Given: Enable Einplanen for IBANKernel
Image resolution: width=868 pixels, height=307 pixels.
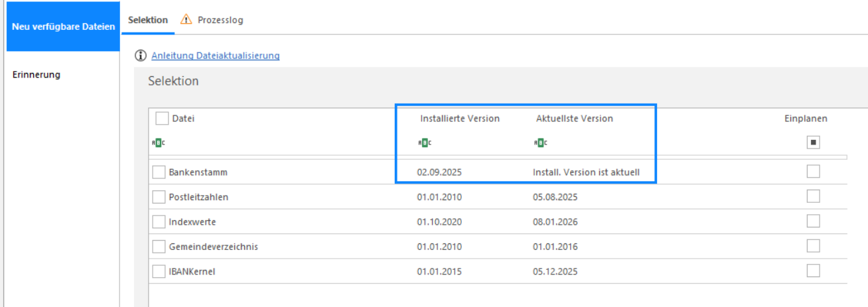Looking at the screenshot, I should pyautogui.click(x=814, y=271).
